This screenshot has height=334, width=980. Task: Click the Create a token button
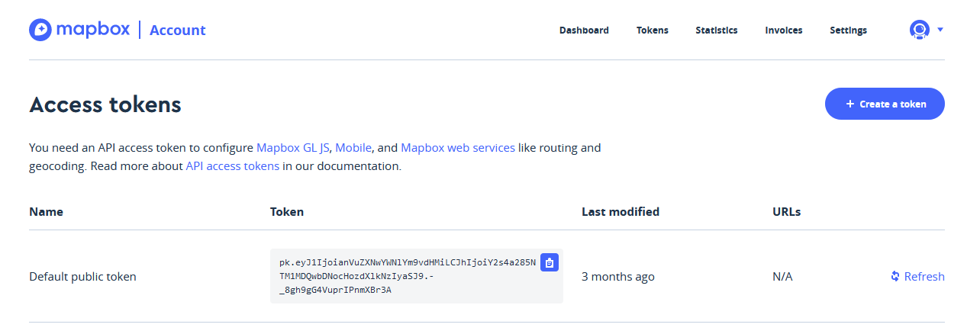(x=885, y=104)
